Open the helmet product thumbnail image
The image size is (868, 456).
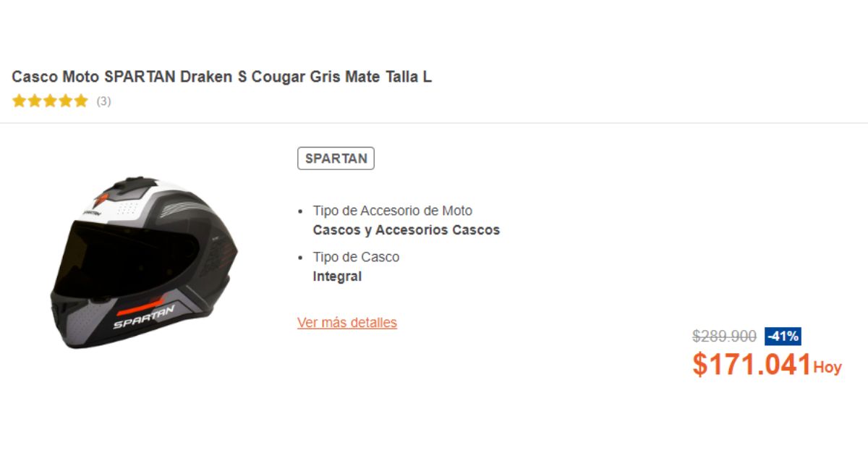click(x=143, y=262)
